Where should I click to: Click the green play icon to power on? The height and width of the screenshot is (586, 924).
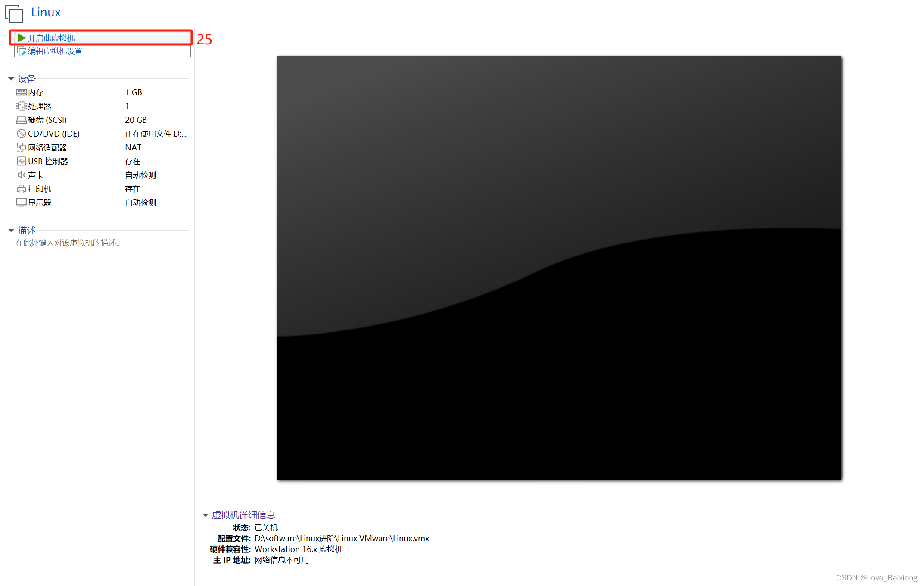click(x=22, y=37)
